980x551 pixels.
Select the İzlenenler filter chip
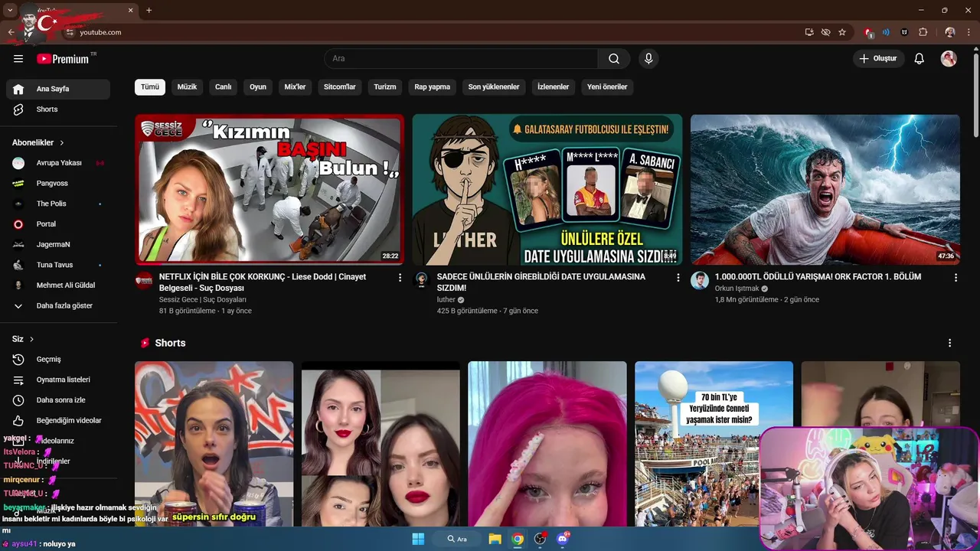point(554,87)
